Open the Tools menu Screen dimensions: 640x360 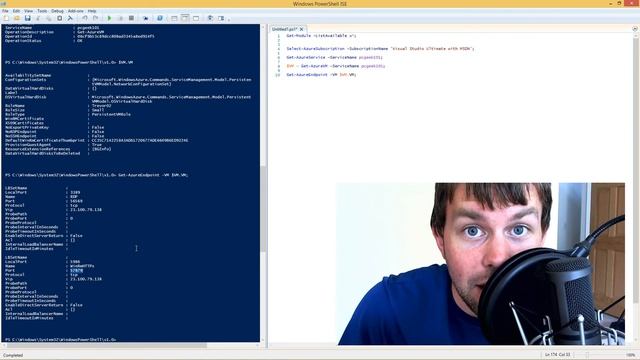point(42,11)
